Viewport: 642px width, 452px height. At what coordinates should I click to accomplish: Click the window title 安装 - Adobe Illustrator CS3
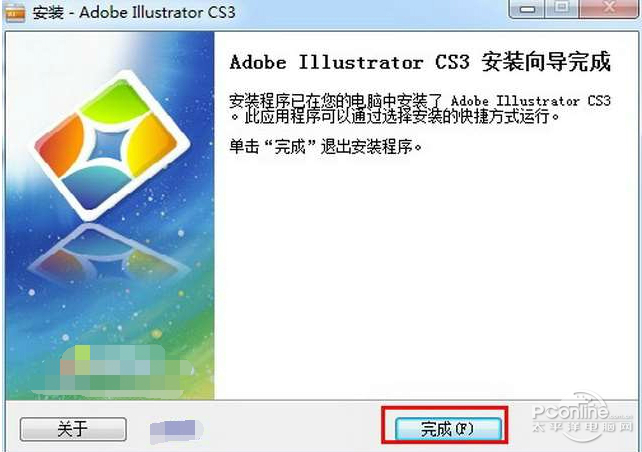click(134, 12)
